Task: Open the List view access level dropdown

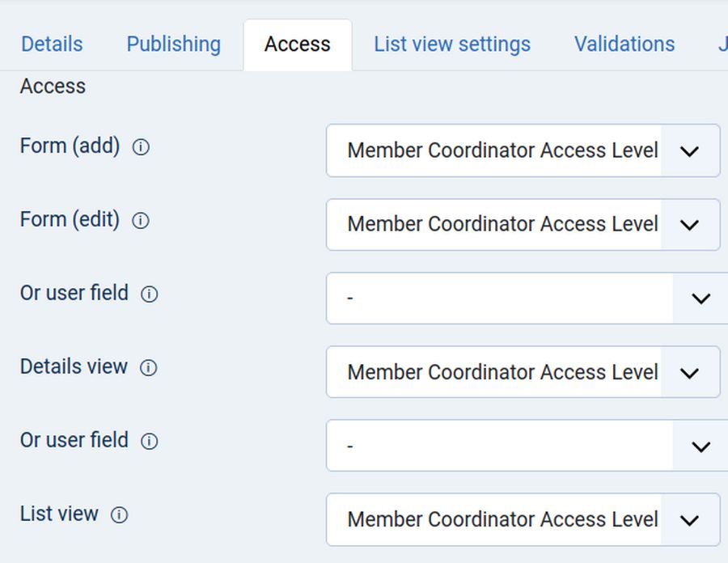Action: (x=523, y=519)
